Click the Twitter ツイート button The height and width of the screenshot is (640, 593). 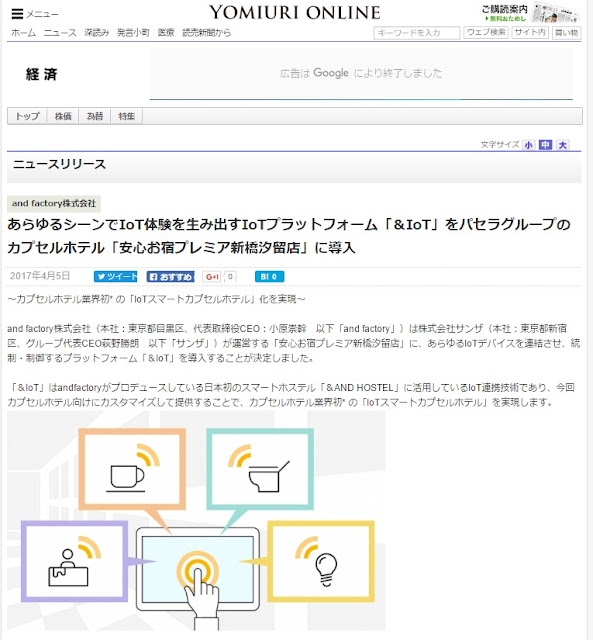[115, 277]
